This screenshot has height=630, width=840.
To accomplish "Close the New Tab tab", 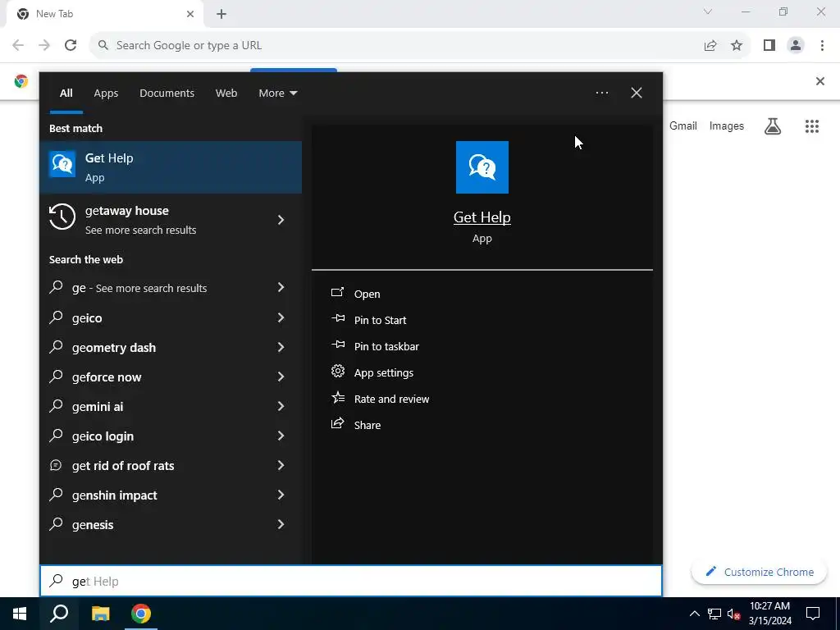I will (x=190, y=14).
